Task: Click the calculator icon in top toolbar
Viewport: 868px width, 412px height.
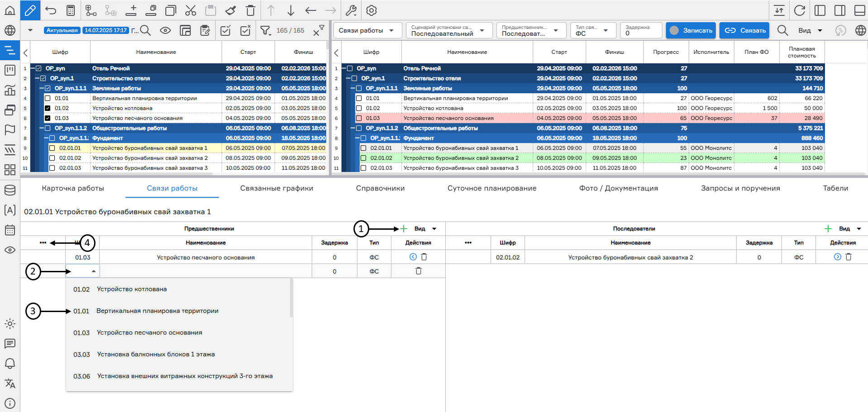Action: coord(71,10)
